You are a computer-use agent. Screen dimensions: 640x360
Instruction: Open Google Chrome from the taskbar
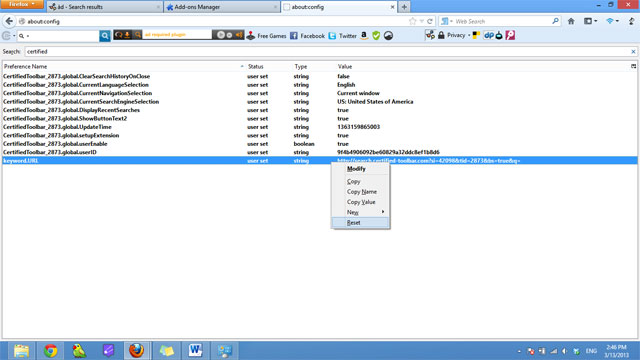coord(51,351)
